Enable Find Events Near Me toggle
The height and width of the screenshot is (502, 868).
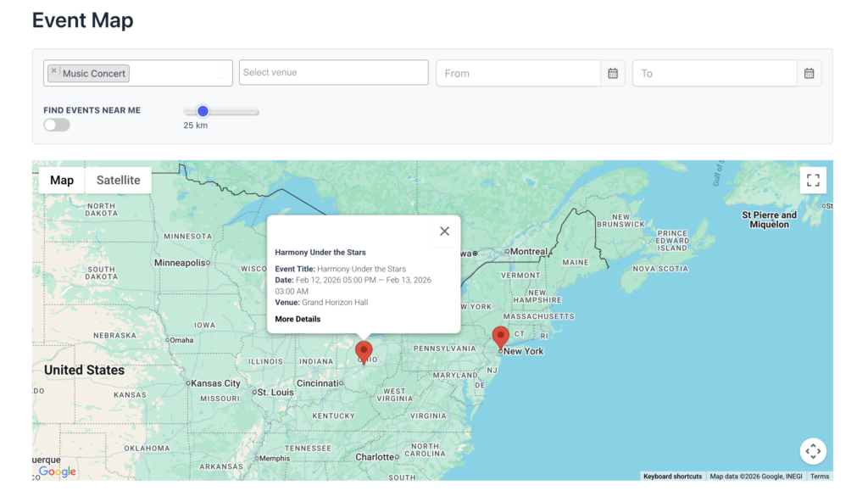(57, 125)
